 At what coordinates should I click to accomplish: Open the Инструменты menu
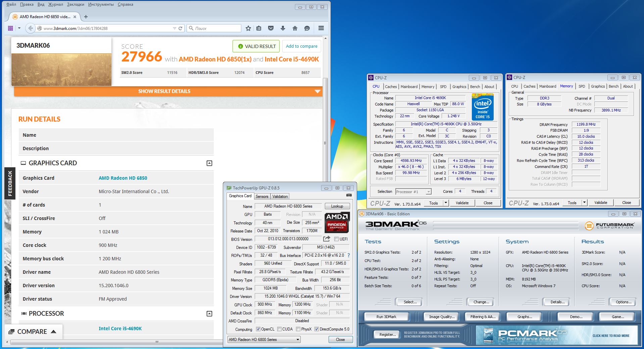[x=101, y=4]
